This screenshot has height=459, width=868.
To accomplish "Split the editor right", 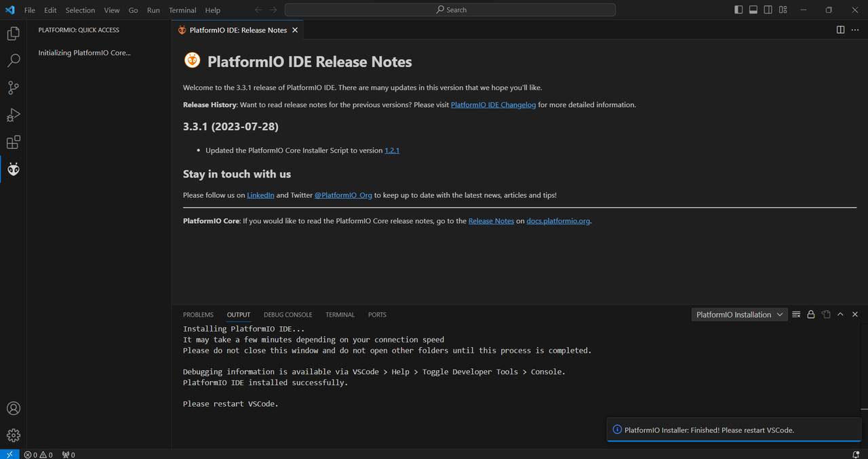I will click(840, 30).
